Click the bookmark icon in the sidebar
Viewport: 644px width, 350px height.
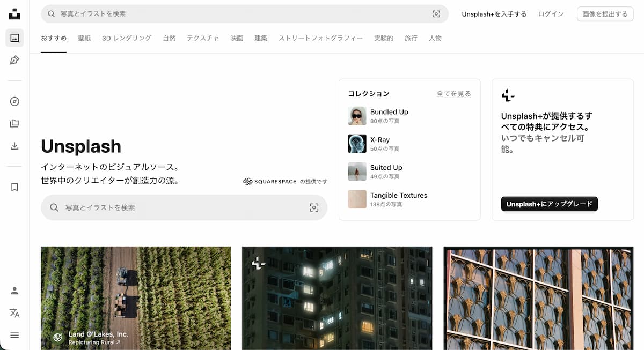14,187
